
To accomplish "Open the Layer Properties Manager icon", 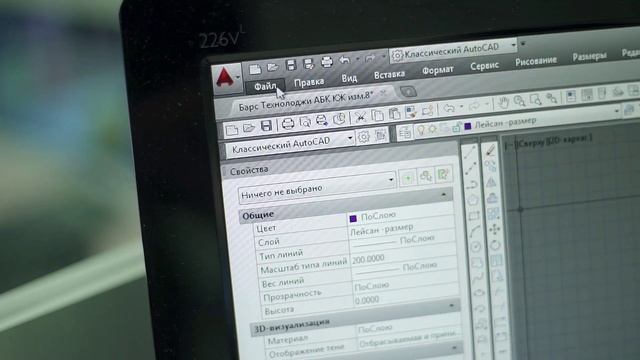I will [404, 133].
